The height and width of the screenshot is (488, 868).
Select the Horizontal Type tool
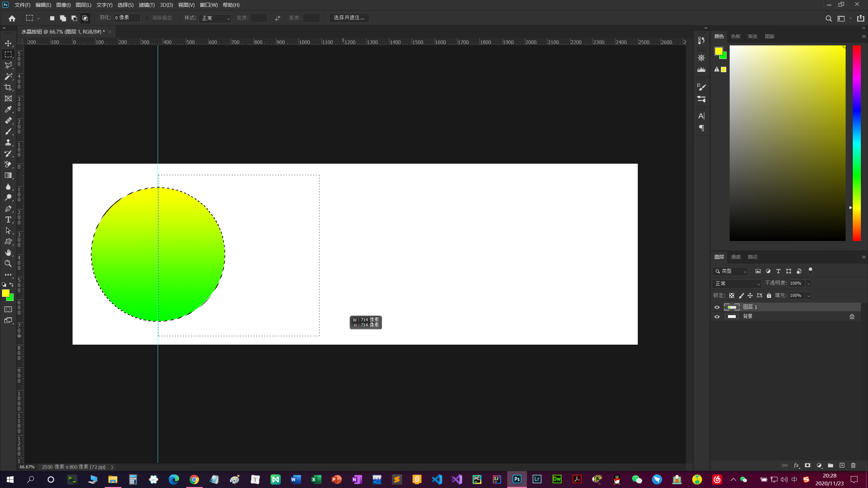(8, 220)
